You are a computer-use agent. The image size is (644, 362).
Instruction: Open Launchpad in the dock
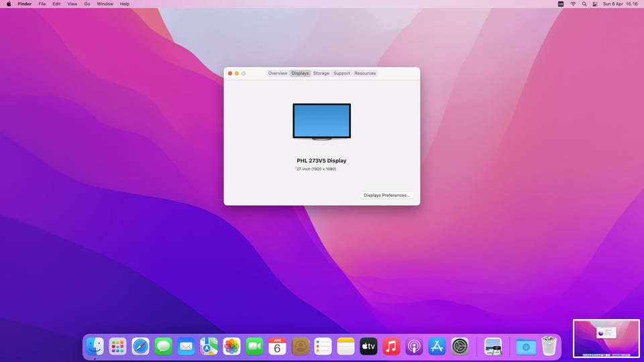click(117, 346)
